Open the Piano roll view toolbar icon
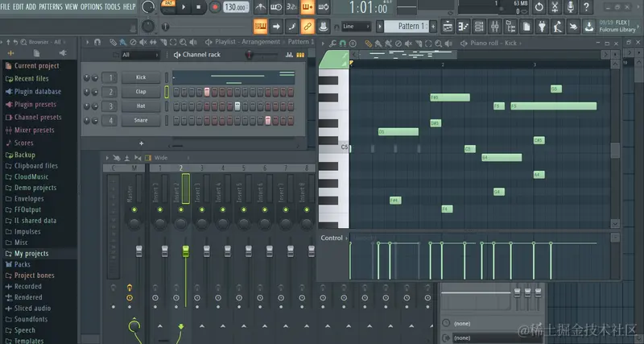This screenshot has height=344, width=644. tap(464, 27)
